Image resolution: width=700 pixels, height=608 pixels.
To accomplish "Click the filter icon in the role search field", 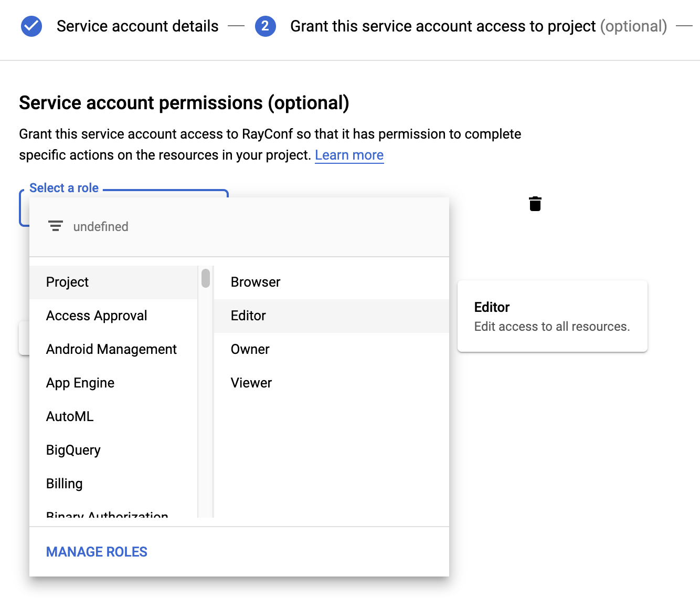I will click(56, 226).
